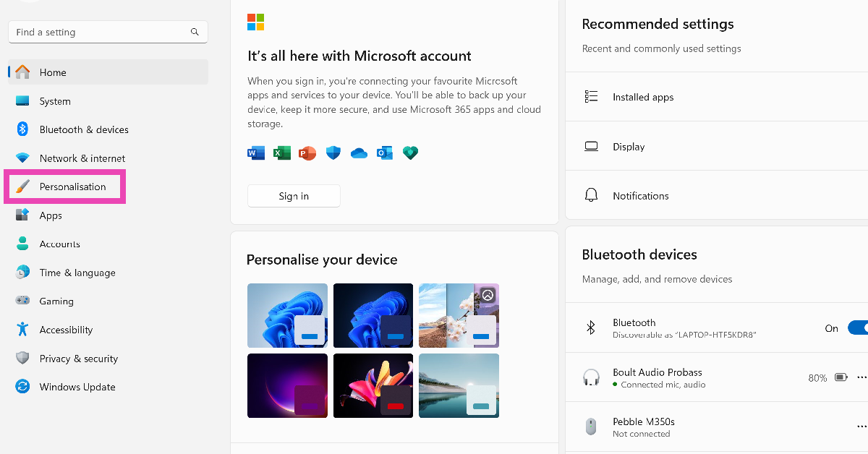Type in the Find a setting box
Screen dimensions: 868x454
pos(101,32)
